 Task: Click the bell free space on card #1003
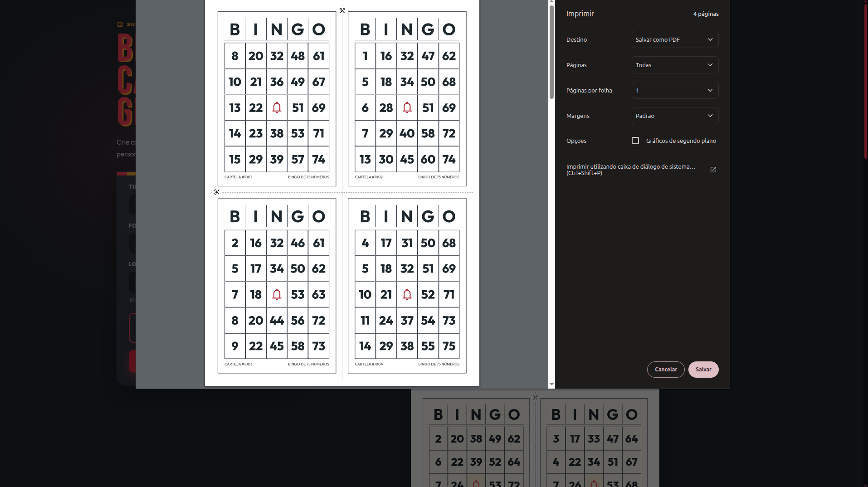(277, 294)
